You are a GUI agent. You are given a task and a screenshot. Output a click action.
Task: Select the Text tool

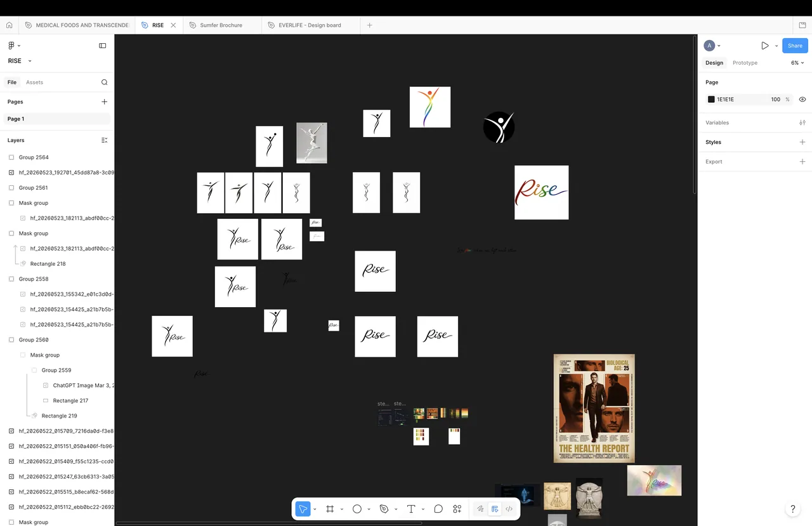tap(411, 509)
